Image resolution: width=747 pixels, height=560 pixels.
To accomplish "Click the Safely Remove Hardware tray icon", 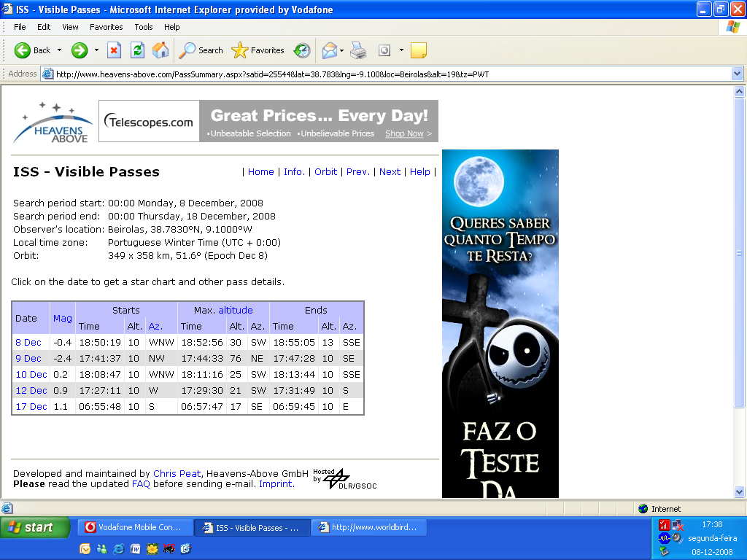I will pos(664,552).
